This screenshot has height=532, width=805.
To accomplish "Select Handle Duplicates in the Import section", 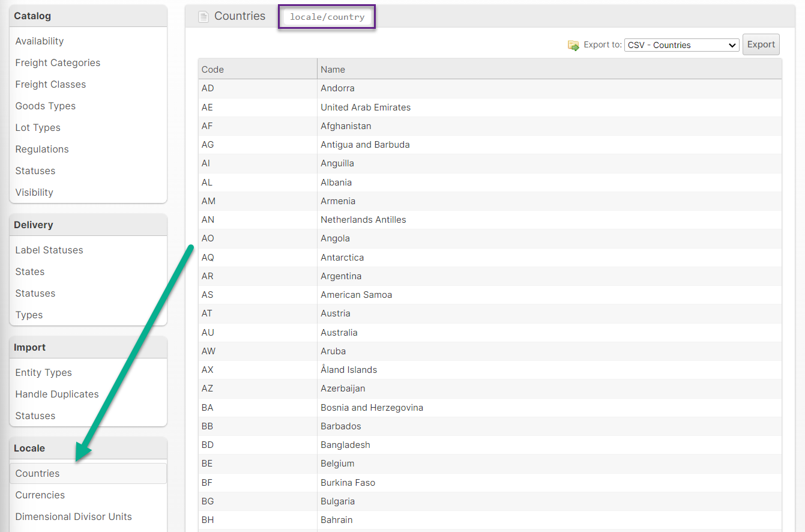I will click(57, 394).
